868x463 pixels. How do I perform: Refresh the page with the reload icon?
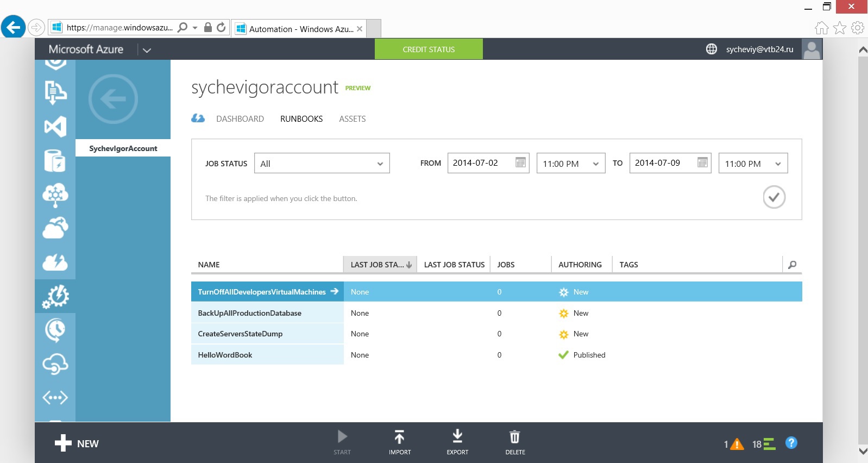pos(221,27)
